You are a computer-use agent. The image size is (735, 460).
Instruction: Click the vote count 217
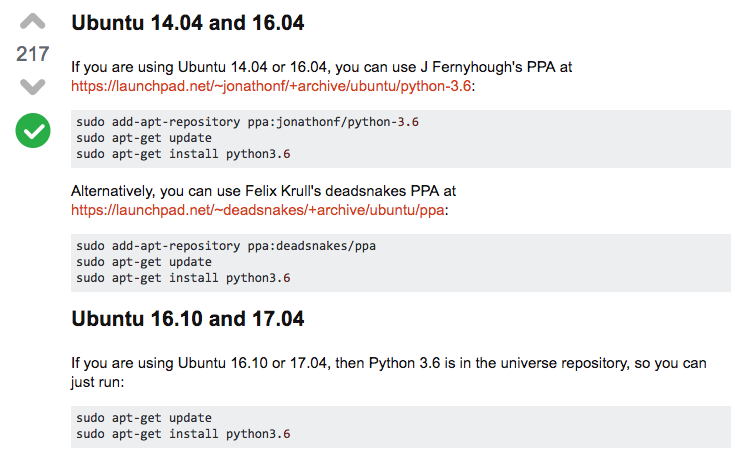pyautogui.click(x=32, y=54)
